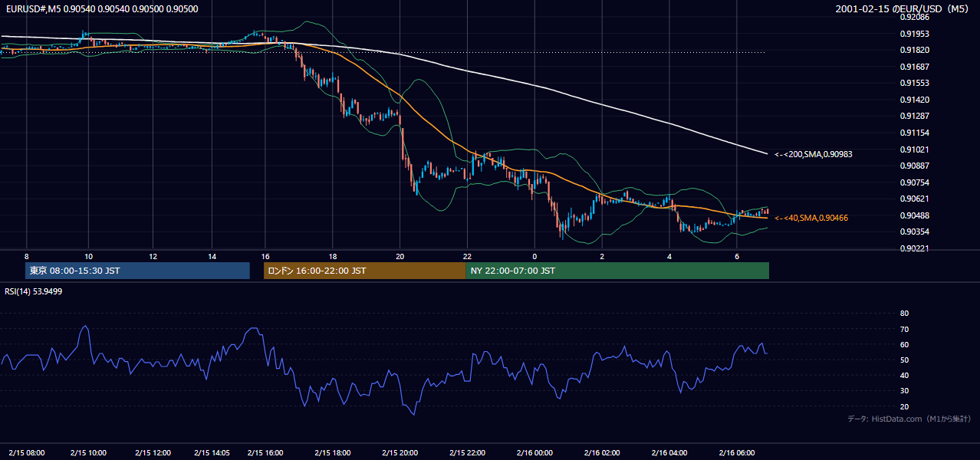
Task: Click the RSI 30 level label
Action: [904, 390]
